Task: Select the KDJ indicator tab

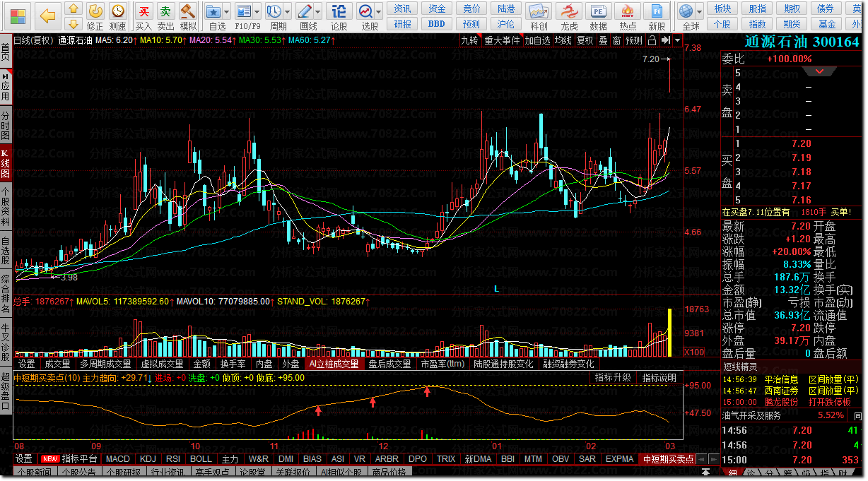Action: click(x=148, y=459)
